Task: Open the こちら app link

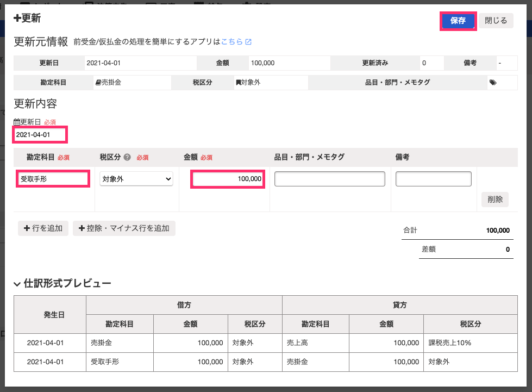Action: pos(232,41)
